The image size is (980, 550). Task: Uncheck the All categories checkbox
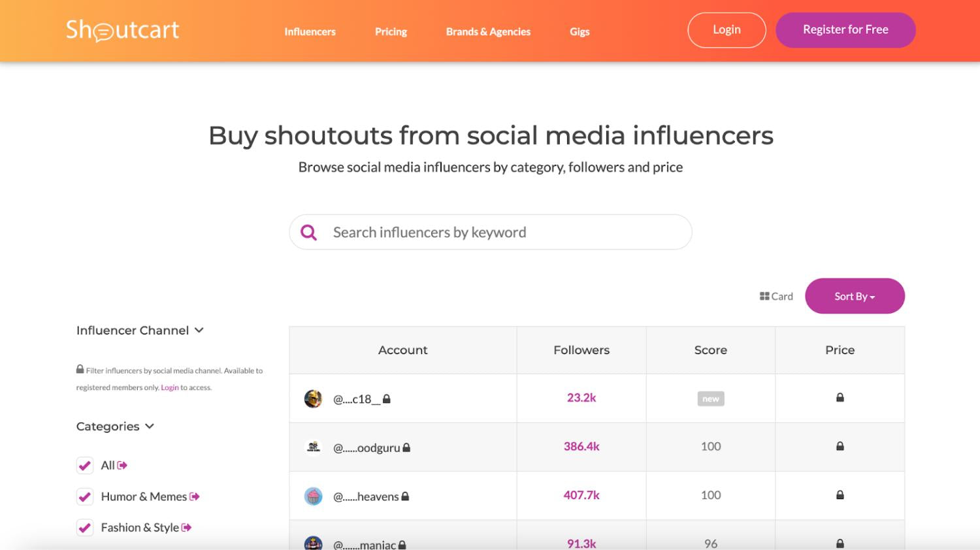pyautogui.click(x=85, y=466)
